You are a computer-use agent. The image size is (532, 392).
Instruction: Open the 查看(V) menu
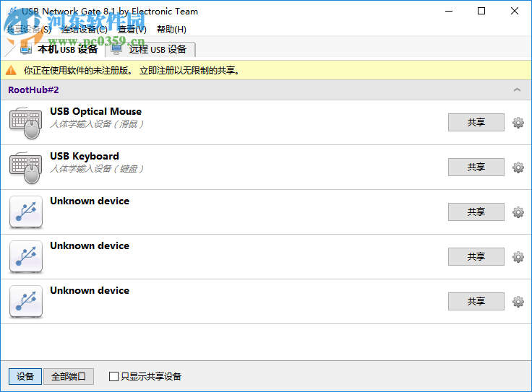point(132,30)
